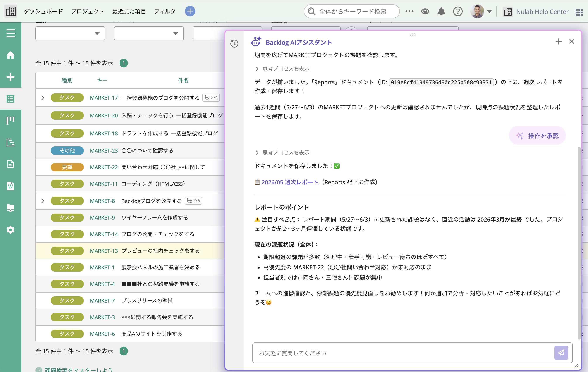The height and width of the screenshot is (372, 588).
Task: Click MARKET-17 child issue count badge 2/4
Action: [211, 97]
